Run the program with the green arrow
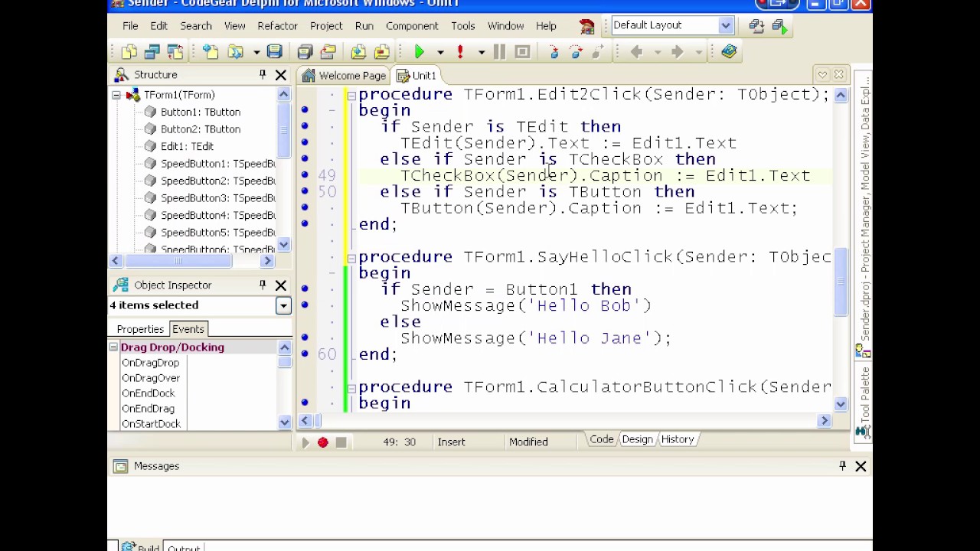Screen dimensions: 980x551 click(420, 52)
